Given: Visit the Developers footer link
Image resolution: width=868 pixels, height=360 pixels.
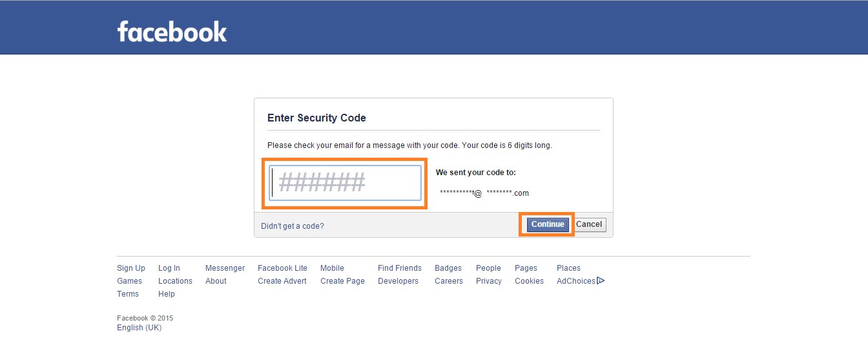Looking at the screenshot, I should (x=398, y=281).
